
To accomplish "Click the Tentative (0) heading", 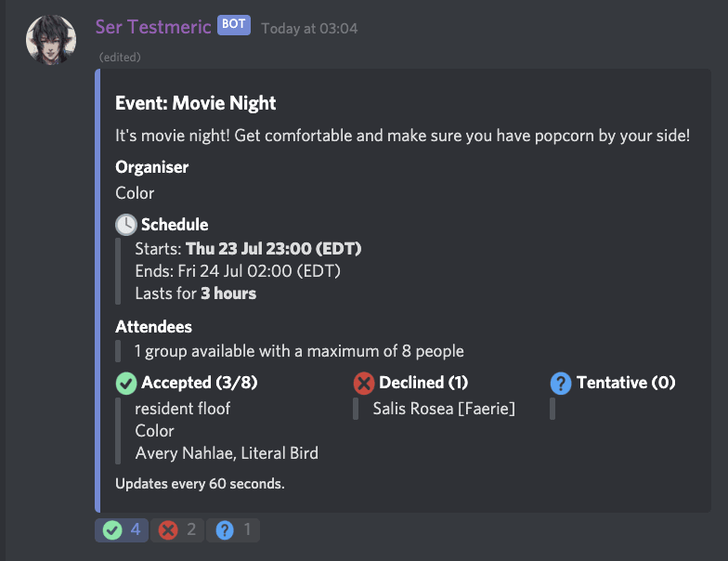I will (626, 383).
